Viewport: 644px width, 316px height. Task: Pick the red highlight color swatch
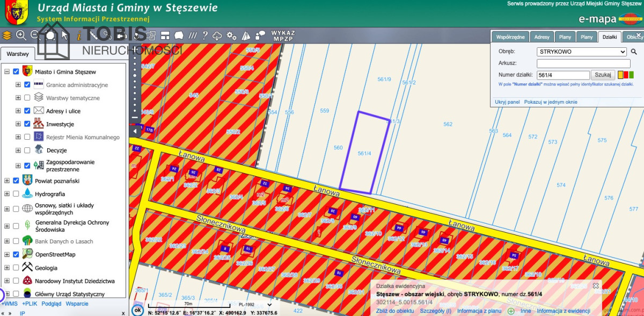coord(626,75)
